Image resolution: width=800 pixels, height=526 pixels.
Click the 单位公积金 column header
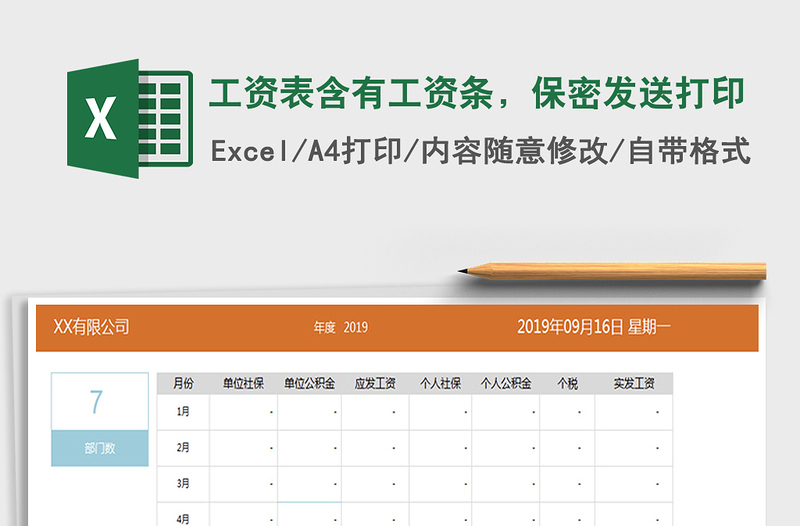[310, 384]
